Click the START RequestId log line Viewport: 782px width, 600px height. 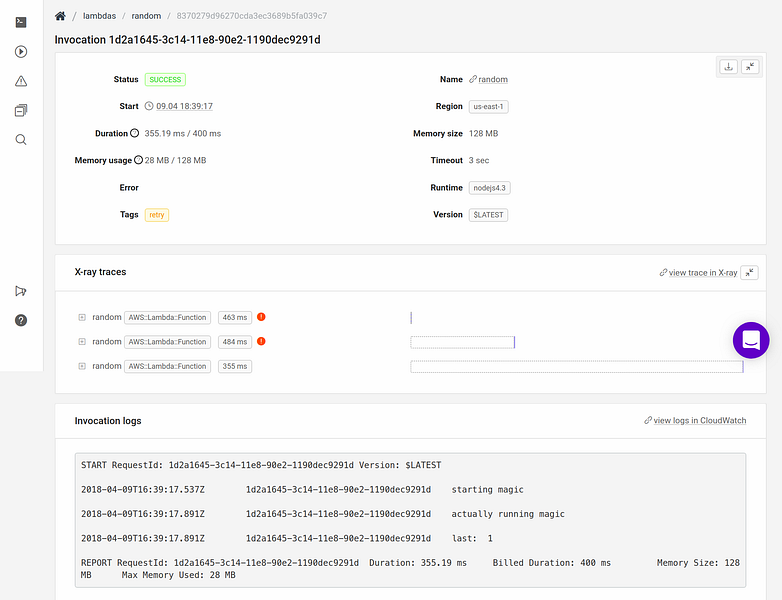(x=261, y=465)
